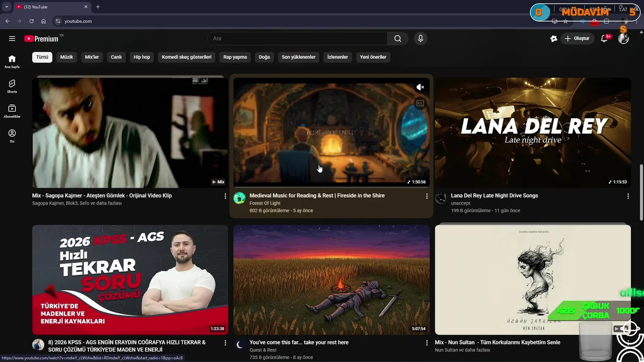Select the Hip hop filter chip
The height and width of the screenshot is (362, 644).
click(x=142, y=57)
